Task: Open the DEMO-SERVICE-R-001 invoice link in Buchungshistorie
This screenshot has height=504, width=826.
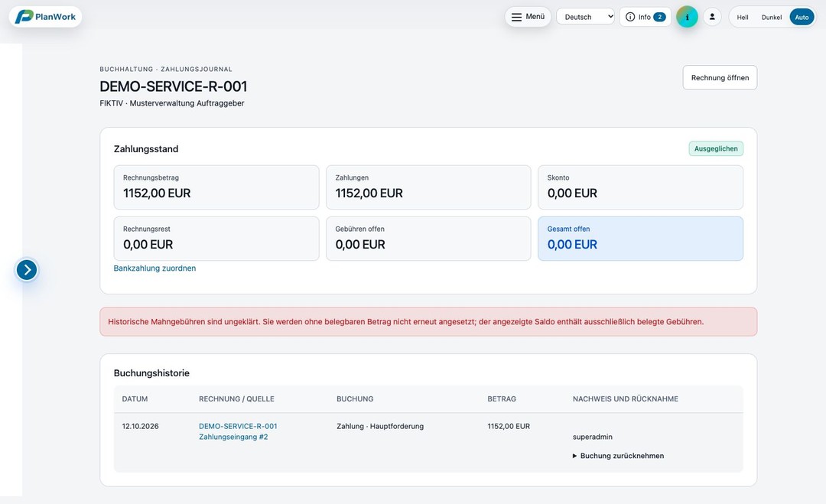Action: point(238,426)
